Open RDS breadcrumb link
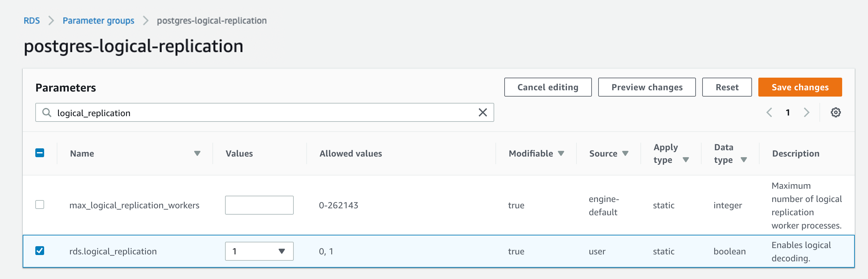This screenshot has width=868, height=279. tap(32, 21)
